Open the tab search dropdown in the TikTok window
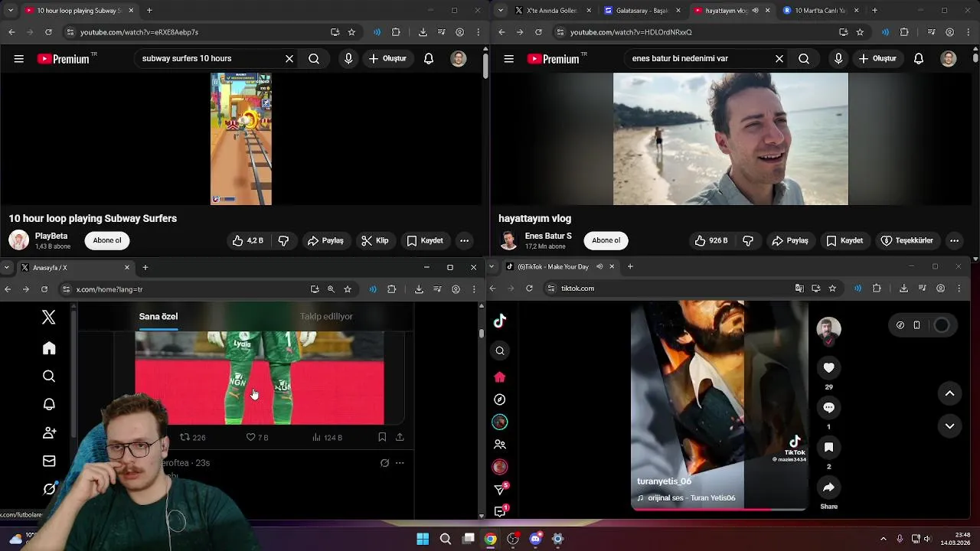 [x=492, y=266]
